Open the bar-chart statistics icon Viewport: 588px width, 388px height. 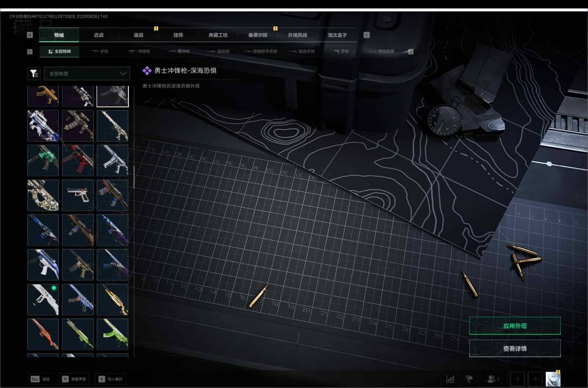tap(450, 379)
